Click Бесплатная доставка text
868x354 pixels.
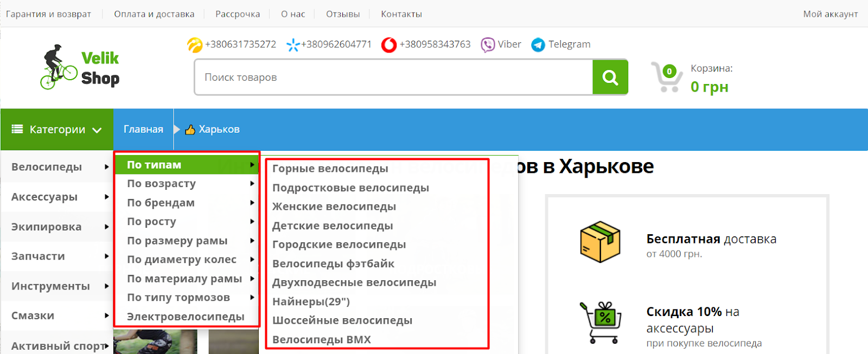[711, 239]
